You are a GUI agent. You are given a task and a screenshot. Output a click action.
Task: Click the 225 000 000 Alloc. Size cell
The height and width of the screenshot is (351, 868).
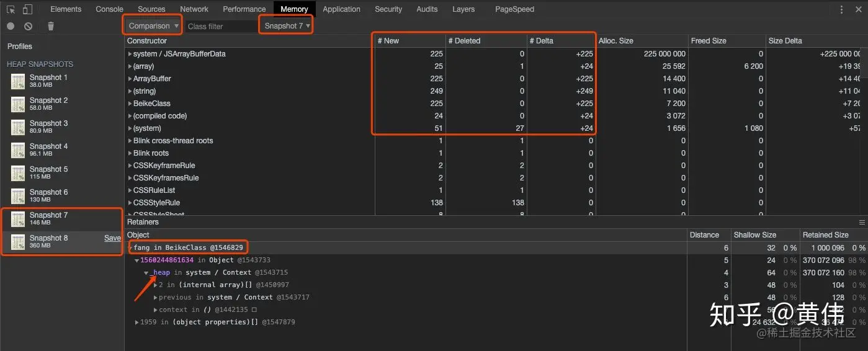pos(642,54)
